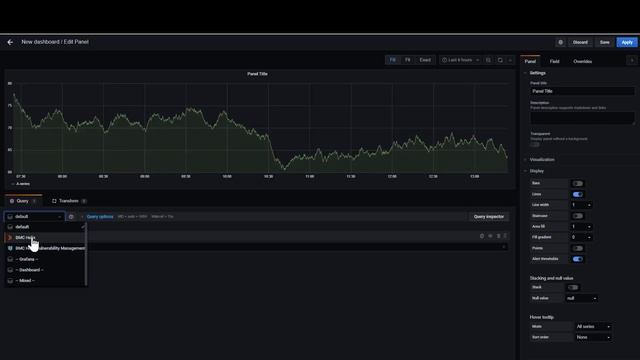
Task: Select Fill view mode
Action: [x=392, y=60]
